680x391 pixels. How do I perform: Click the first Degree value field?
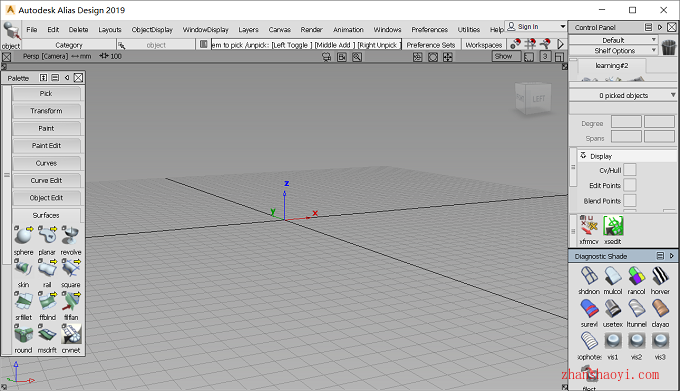click(x=626, y=122)
